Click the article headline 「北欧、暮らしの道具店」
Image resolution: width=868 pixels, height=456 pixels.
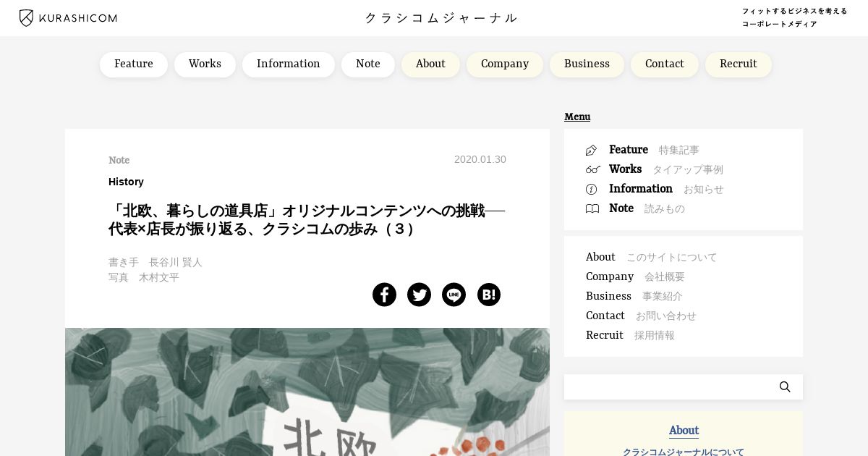[x=307, y=220]
